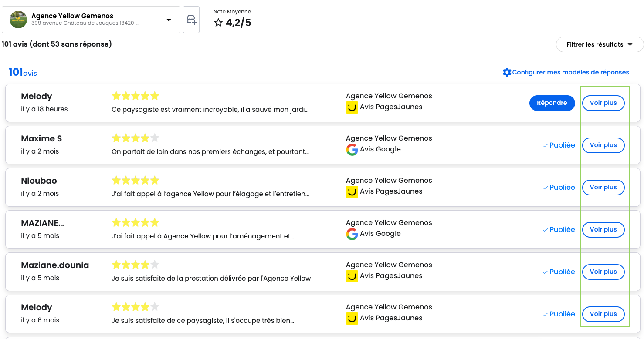This screenshot has width=644, height=339.
Task: Click the PagesJaunes icon on Nloubao's review
Action: (x=352, y=192)
